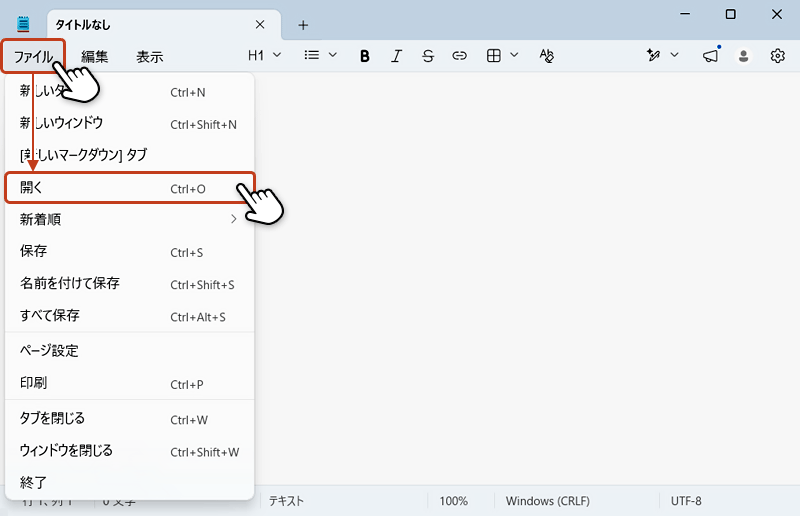The width and height of the screenshot is (800, 516).
Task: Click the bulleted list icon
Action: pos(311,55)
